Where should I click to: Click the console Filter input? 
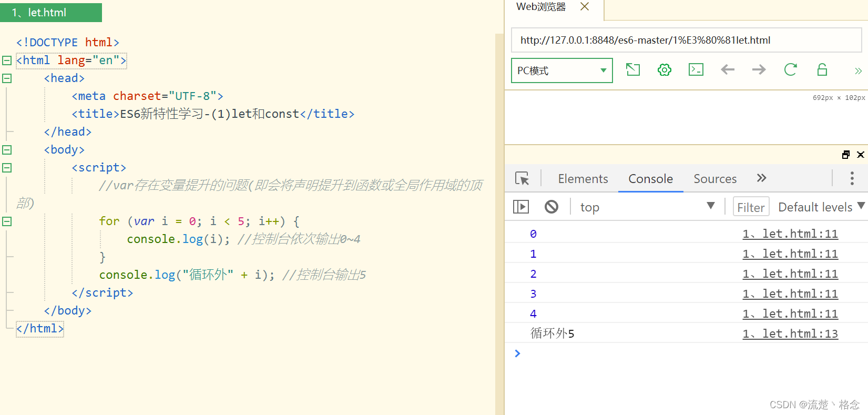[x=751, y=207]
